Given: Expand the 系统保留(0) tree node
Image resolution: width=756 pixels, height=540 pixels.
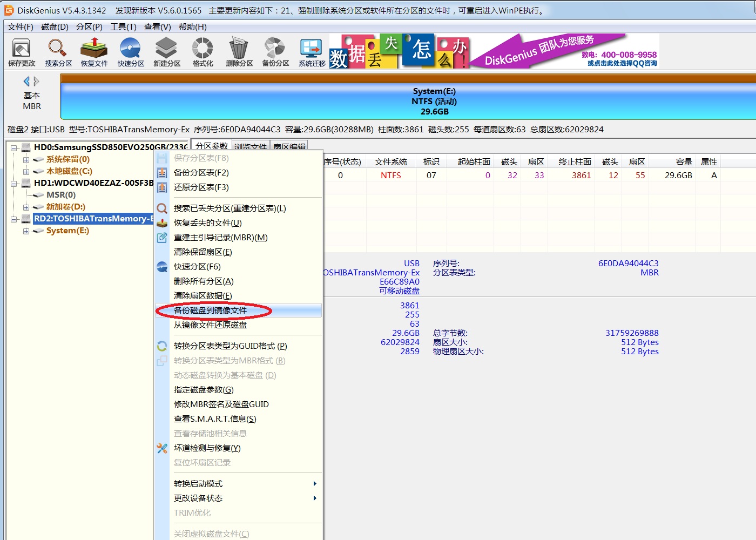Looking at the screenshot, I should [26, 160].
